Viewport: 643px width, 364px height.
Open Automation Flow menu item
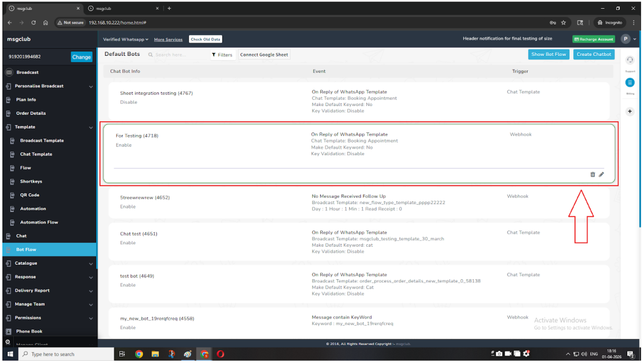[39, 222]
